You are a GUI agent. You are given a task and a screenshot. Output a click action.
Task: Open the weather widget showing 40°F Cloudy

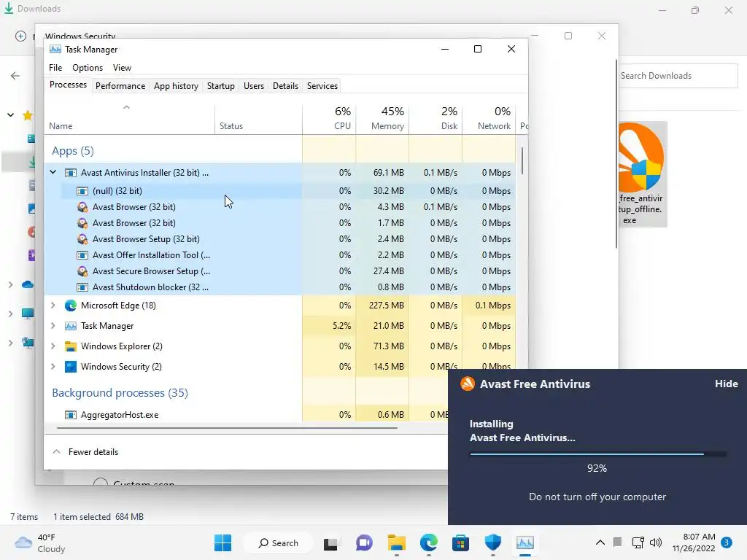tap(40, 542)
